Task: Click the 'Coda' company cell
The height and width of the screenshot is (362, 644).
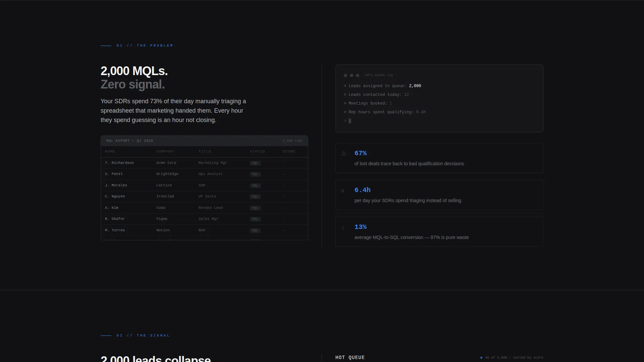Action: (x=161, y=208)
